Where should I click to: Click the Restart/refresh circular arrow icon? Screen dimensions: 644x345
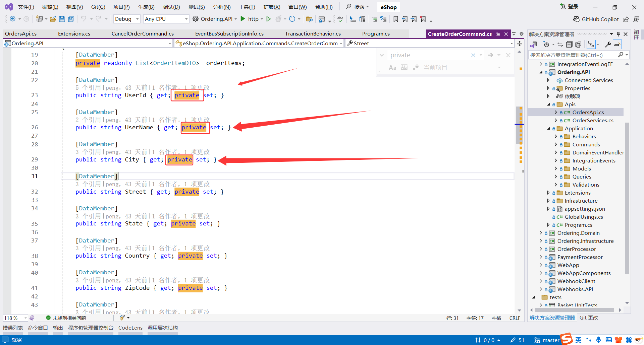292,19
